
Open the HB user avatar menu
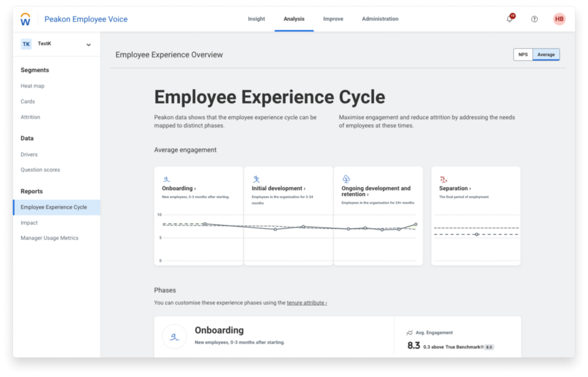(559, 19)
